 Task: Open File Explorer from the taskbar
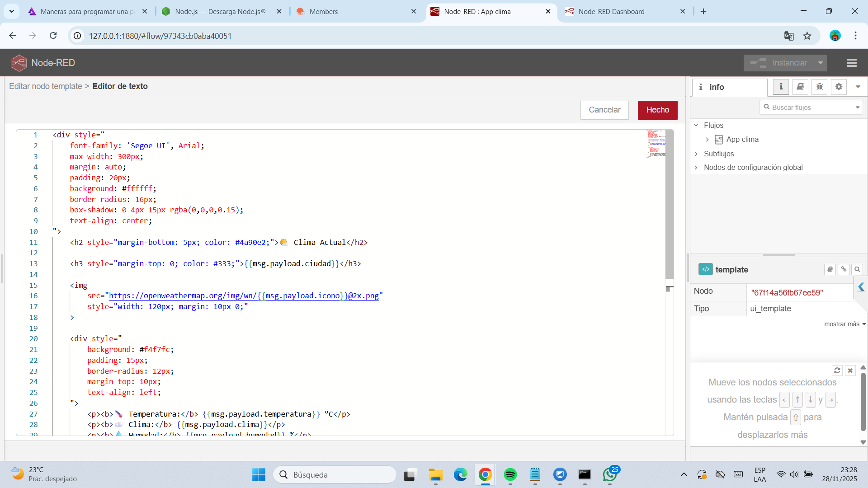tap(436, 474)
